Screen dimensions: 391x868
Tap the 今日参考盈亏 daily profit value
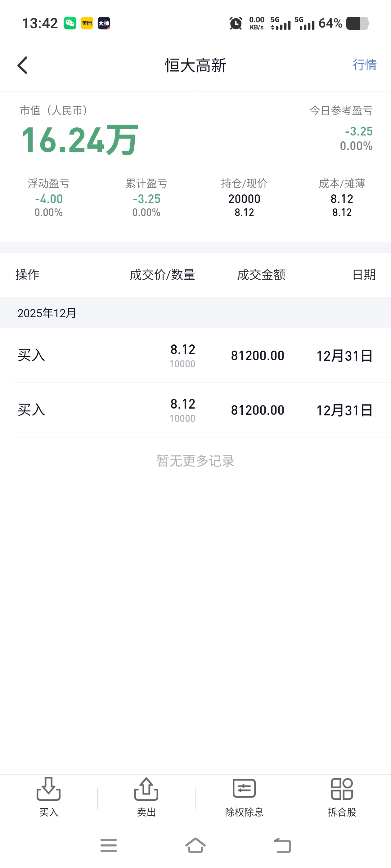coord(359,131)
